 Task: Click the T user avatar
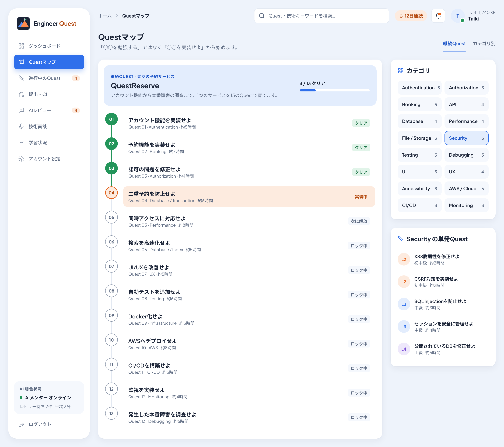click(x=458, y=16)
